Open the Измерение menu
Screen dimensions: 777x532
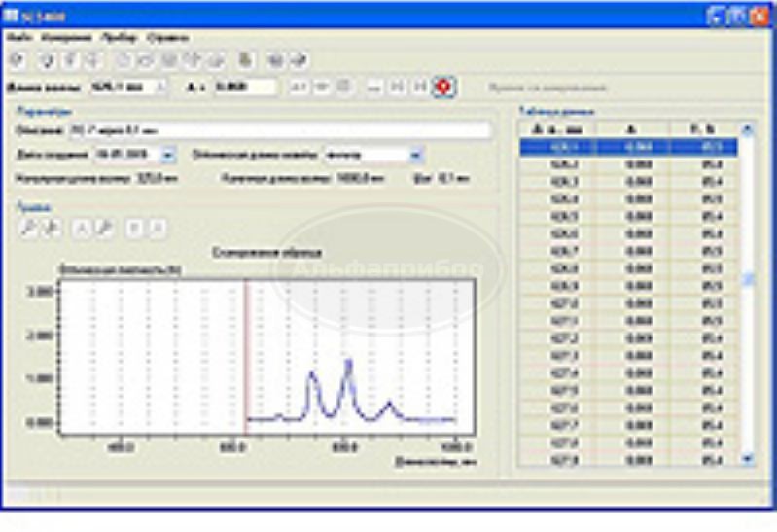(x=65, y=38)
